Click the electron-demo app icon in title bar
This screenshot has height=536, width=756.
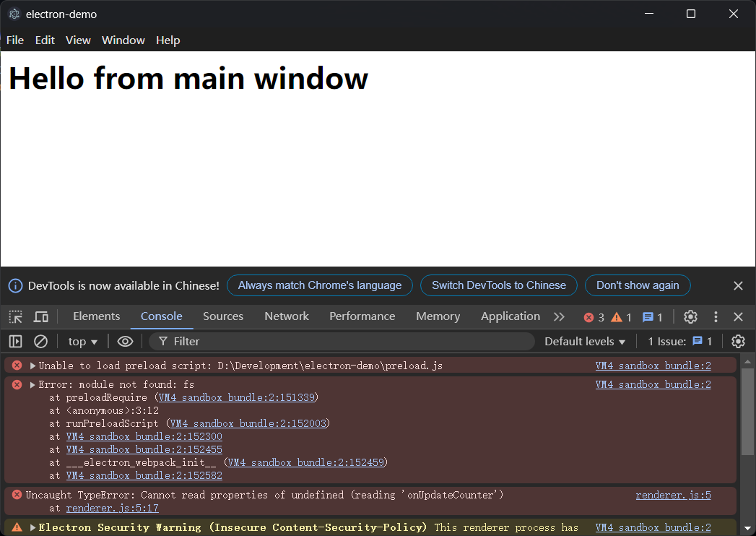tap(14, 14)
